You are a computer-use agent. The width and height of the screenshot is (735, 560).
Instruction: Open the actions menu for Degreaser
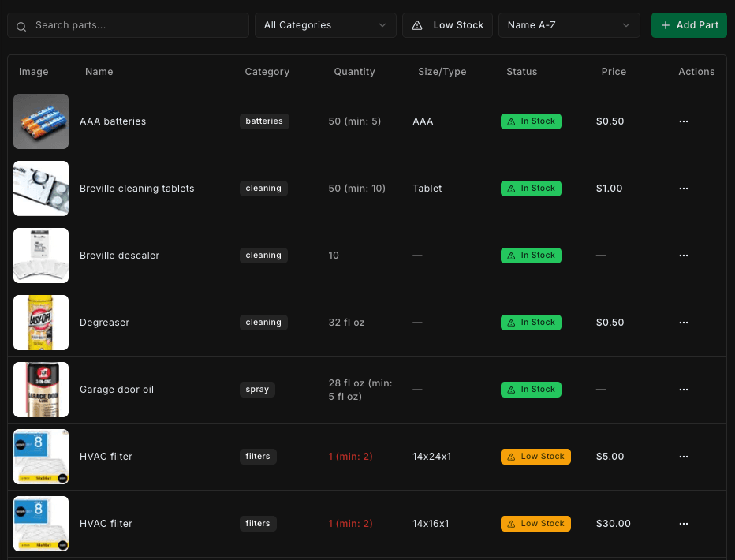click(x=683, y=323)
